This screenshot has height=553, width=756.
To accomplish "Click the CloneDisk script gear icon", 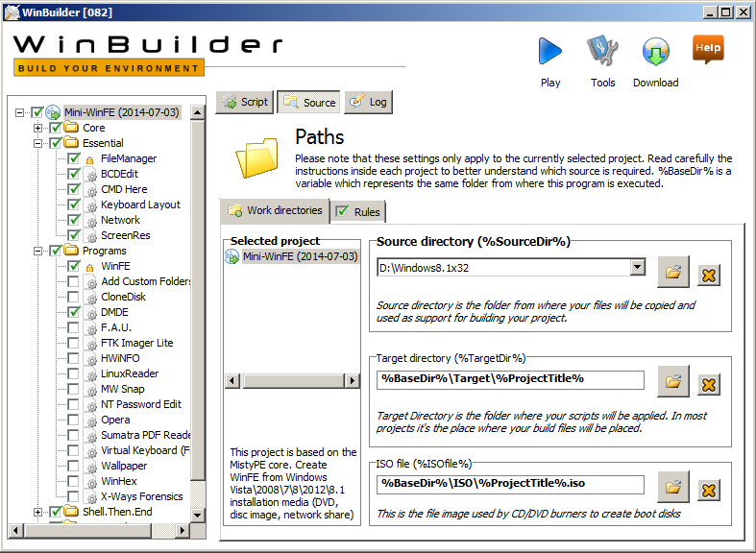I will pos(90,298).
